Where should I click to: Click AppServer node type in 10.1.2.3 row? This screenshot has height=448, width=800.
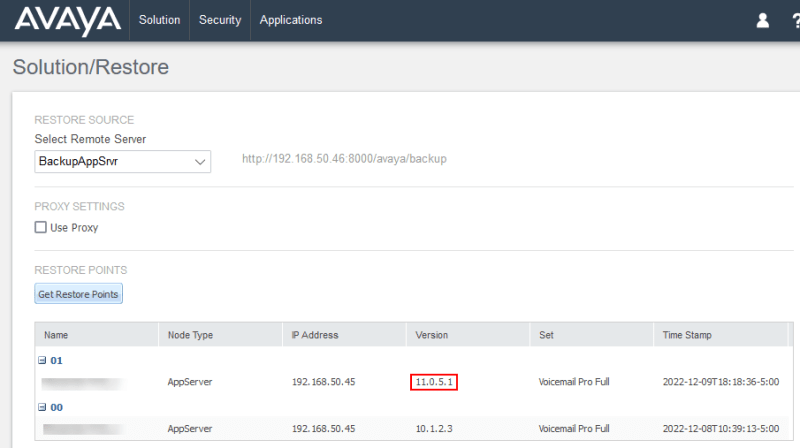click(190, 429)
